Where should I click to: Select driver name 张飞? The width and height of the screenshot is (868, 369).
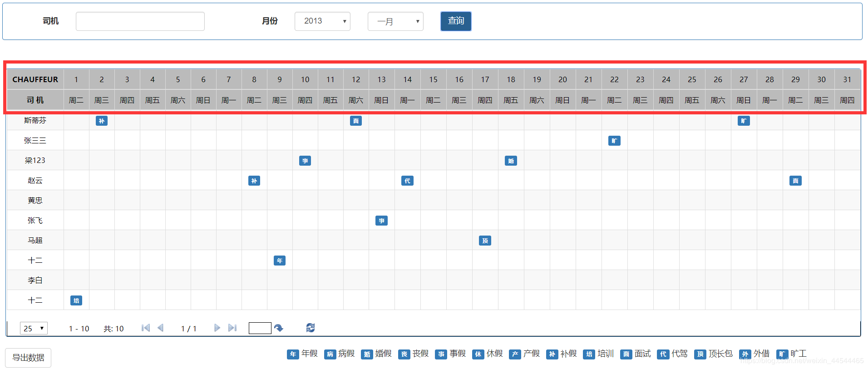point(35,220)
